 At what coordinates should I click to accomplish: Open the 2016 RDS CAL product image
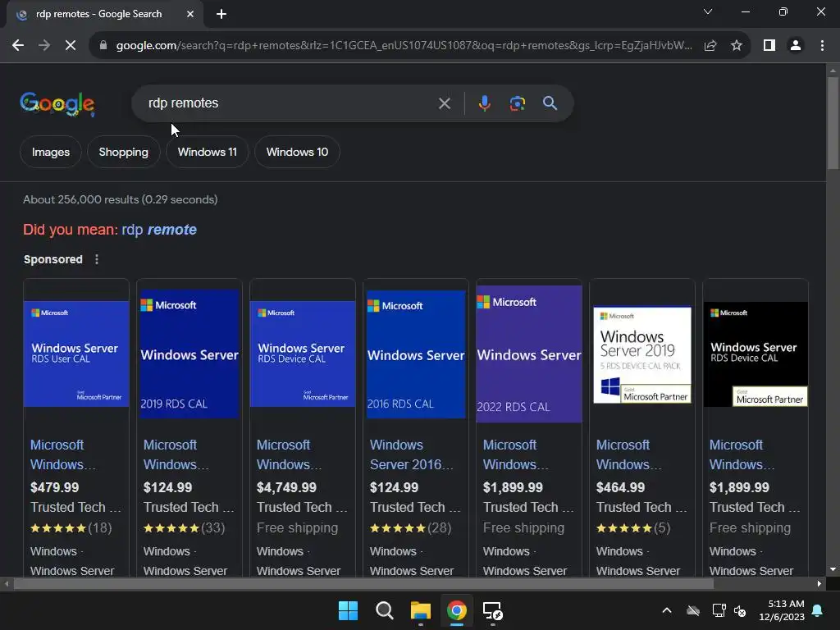pos(416,354)
